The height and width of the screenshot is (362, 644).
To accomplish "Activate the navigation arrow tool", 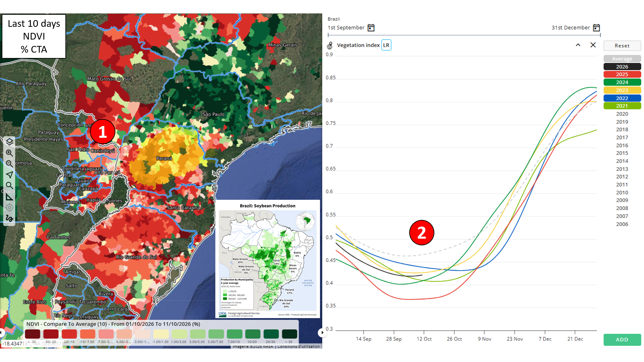I will [9, 175].
